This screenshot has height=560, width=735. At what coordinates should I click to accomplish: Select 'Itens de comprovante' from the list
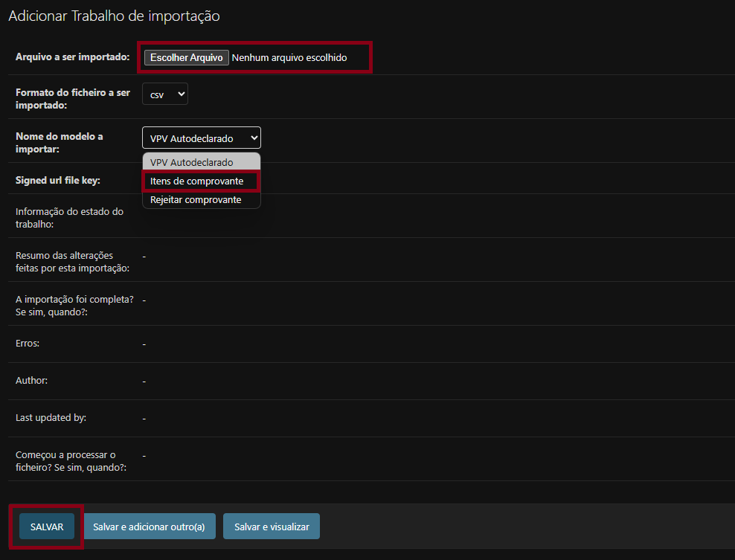point(197,181)
